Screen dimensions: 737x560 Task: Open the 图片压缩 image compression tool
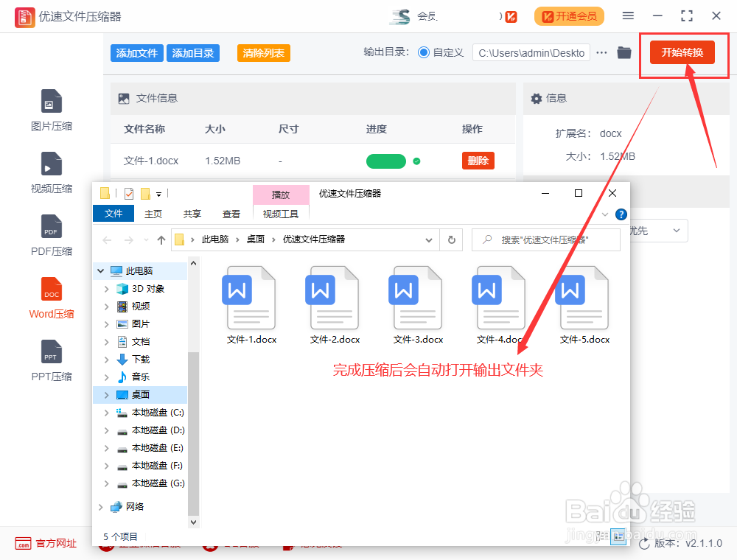click(52, 110)
